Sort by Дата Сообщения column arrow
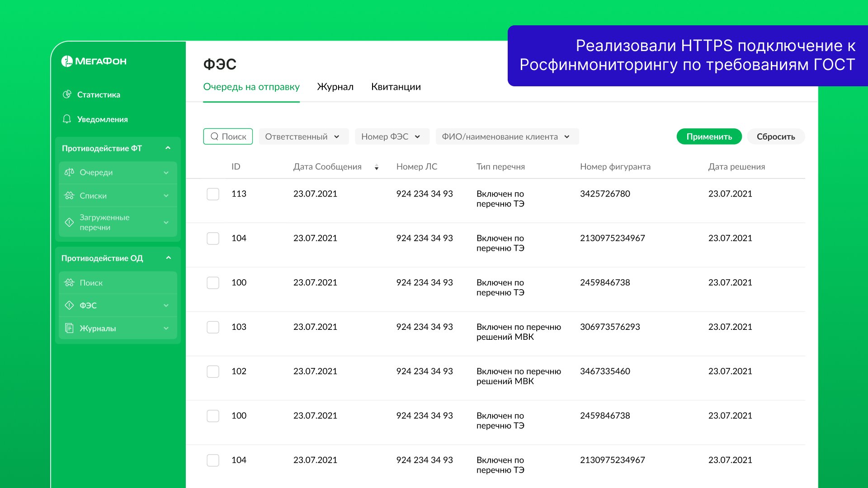Screen dimensions: 868x488 coord(377,167)
